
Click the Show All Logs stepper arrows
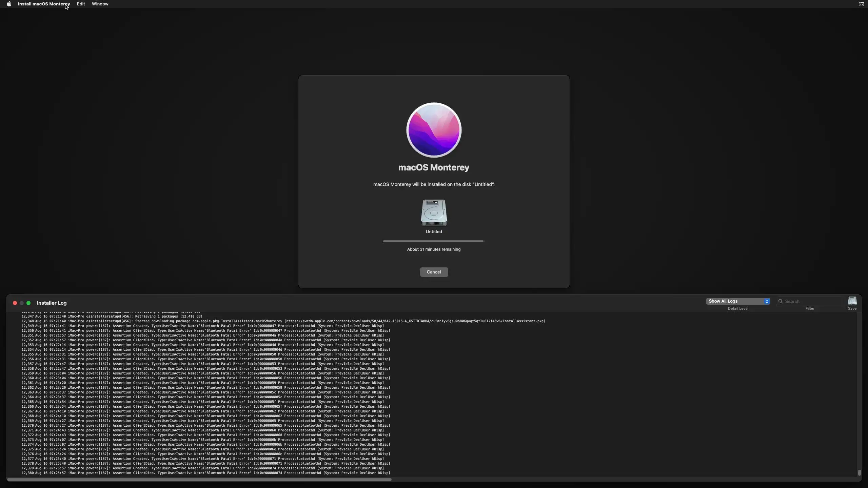point(767,301)
